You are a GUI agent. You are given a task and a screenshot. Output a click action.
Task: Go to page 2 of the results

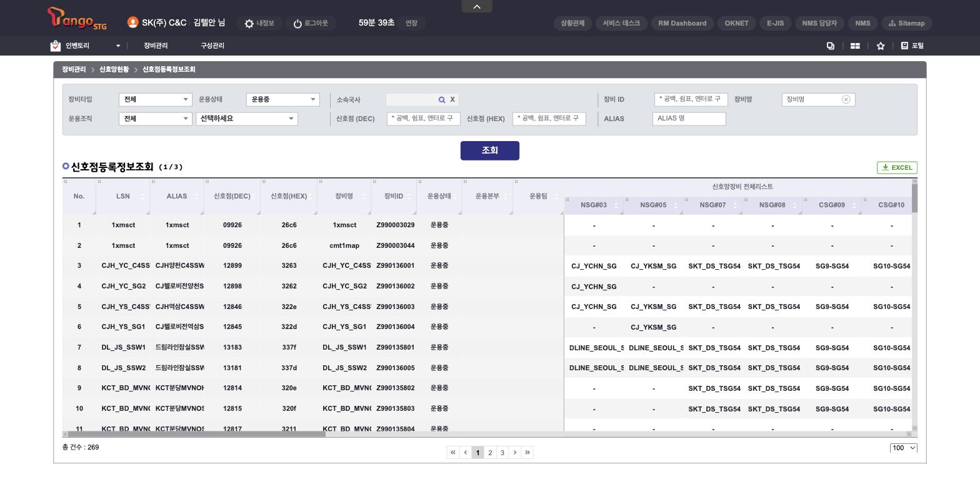coord(490,453)
